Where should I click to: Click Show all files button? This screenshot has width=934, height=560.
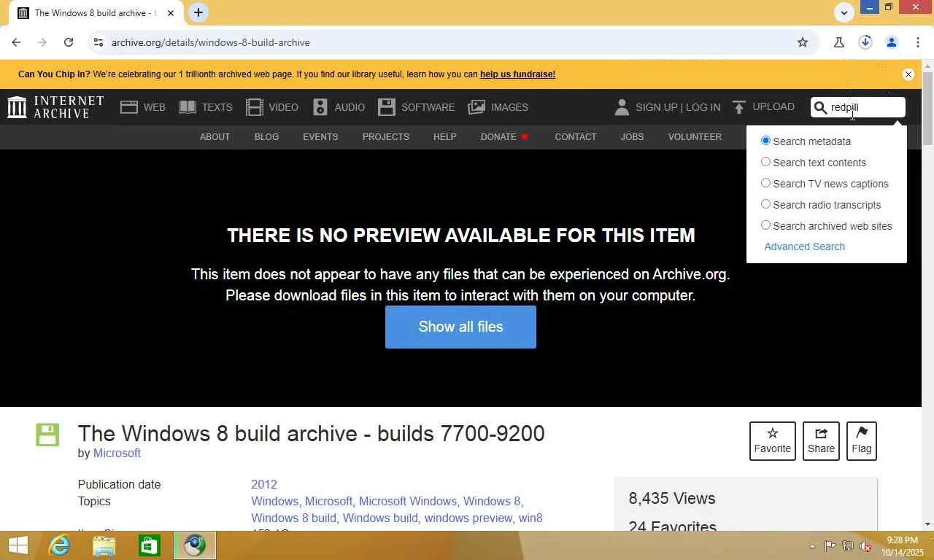[460, 327]
